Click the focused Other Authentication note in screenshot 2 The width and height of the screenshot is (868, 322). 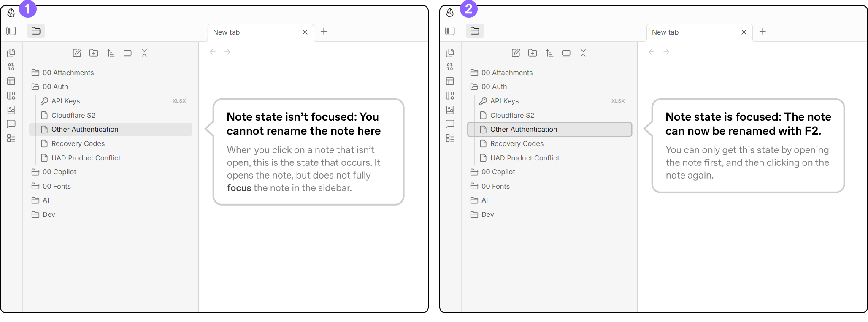[x=523, y=129]
